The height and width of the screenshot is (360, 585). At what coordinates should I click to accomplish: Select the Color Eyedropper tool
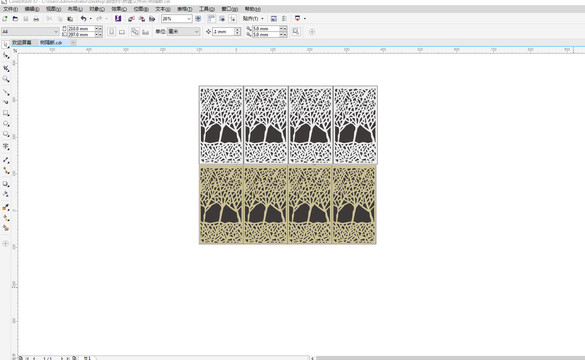click(x=6, y=207)
